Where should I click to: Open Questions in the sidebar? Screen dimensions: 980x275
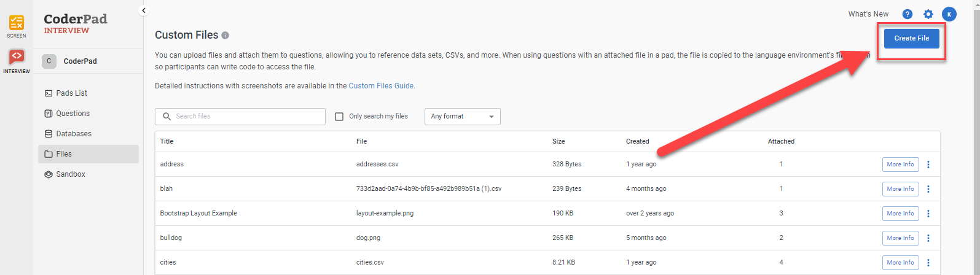point(73,114)
